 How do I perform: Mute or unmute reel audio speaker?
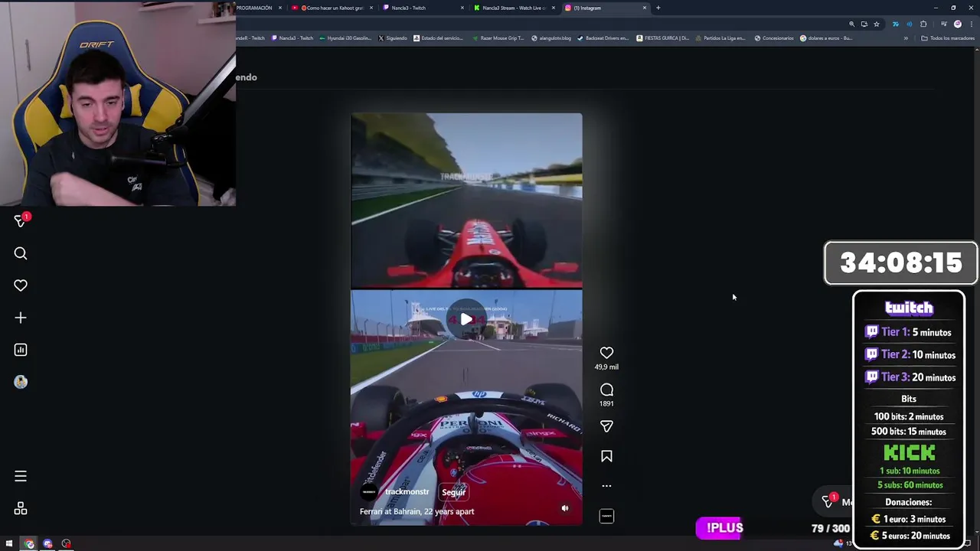pyautogui.click(x=565, y=508)
